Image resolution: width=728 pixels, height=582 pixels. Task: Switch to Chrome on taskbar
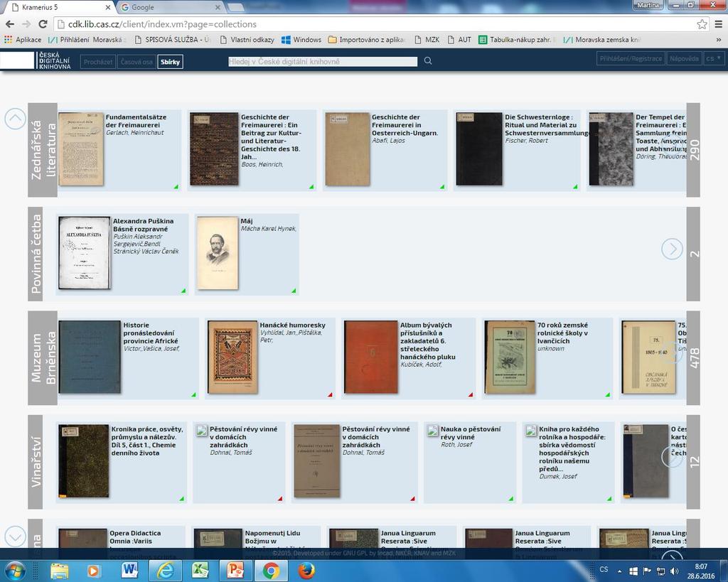[271, 571]
